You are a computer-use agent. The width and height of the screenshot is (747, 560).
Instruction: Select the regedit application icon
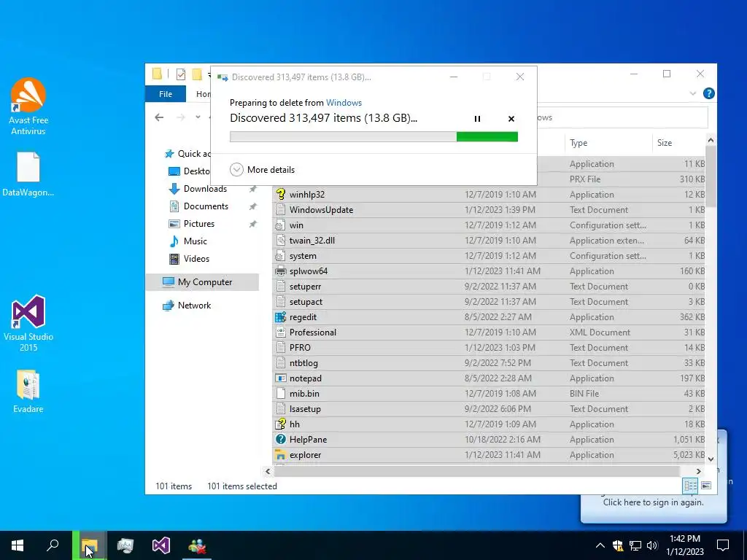(x=281, y=317)
